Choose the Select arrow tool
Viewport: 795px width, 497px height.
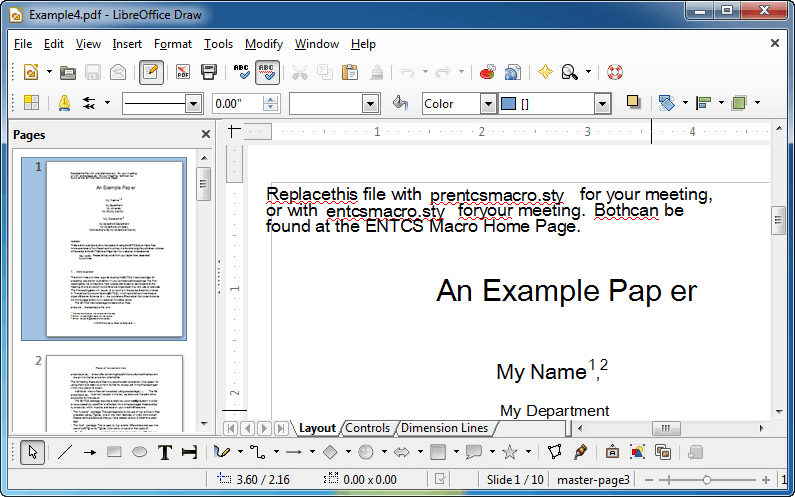pos(32,452)
